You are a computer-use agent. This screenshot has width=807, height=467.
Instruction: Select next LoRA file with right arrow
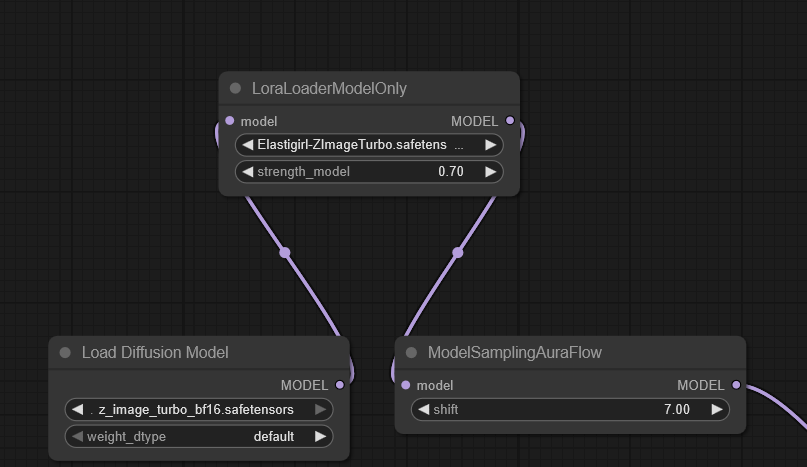(x=490, y=145)
